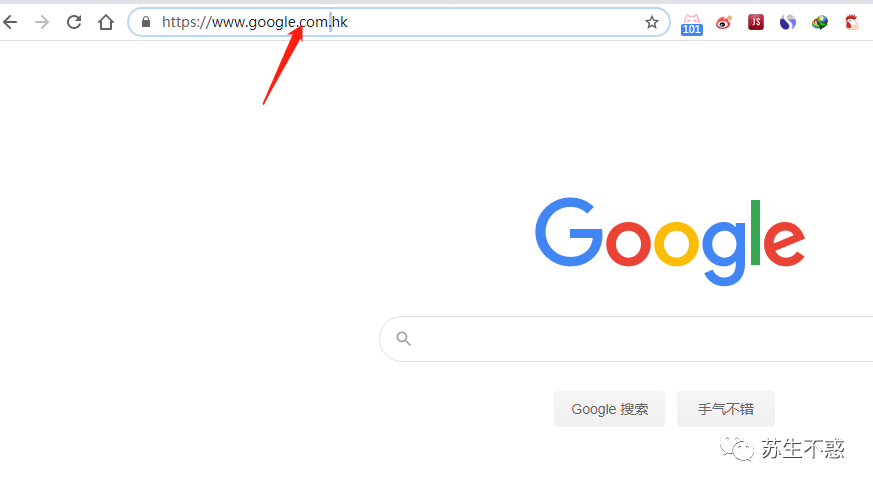Click the WeChat logo beside 苏生不惑
This screenshot has width=873, height=487.
point(737,448)
